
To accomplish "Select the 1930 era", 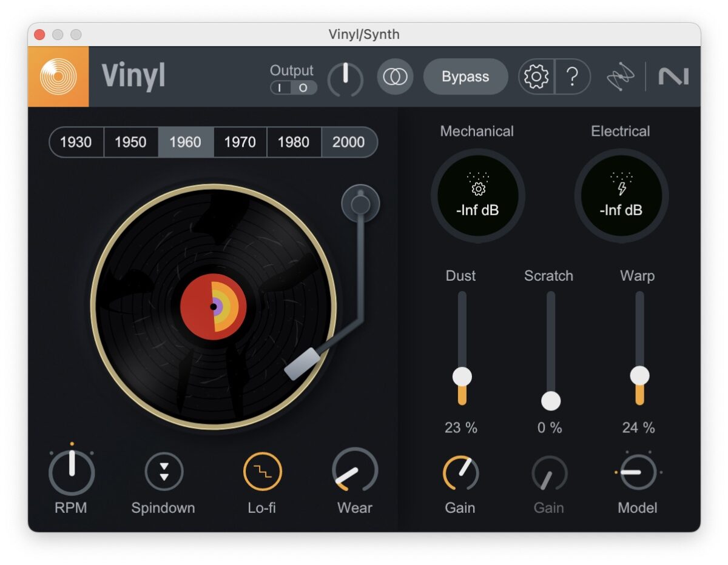I will point(76,142).
